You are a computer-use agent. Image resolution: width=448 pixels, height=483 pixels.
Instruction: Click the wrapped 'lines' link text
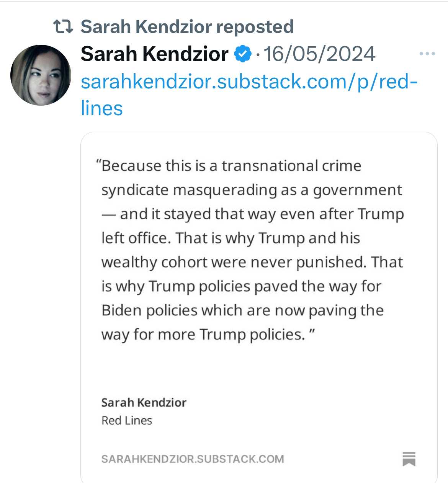pyautogui.click(x=102, y=108)
